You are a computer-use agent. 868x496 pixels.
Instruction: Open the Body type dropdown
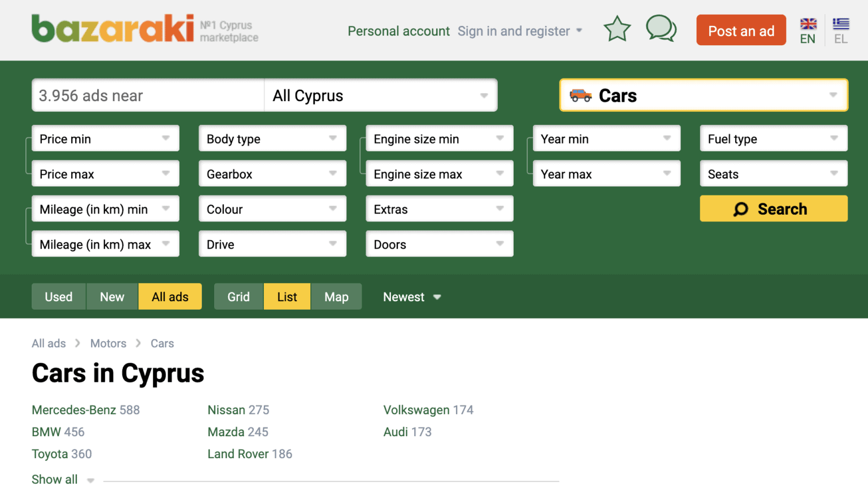[x=272, y=138]
